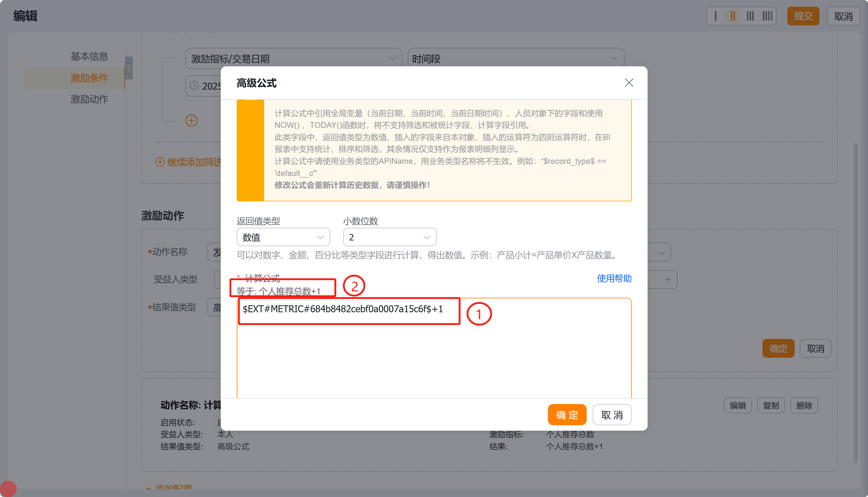
Task: Open the 使用帮助 link
Action: pos(614,279)
